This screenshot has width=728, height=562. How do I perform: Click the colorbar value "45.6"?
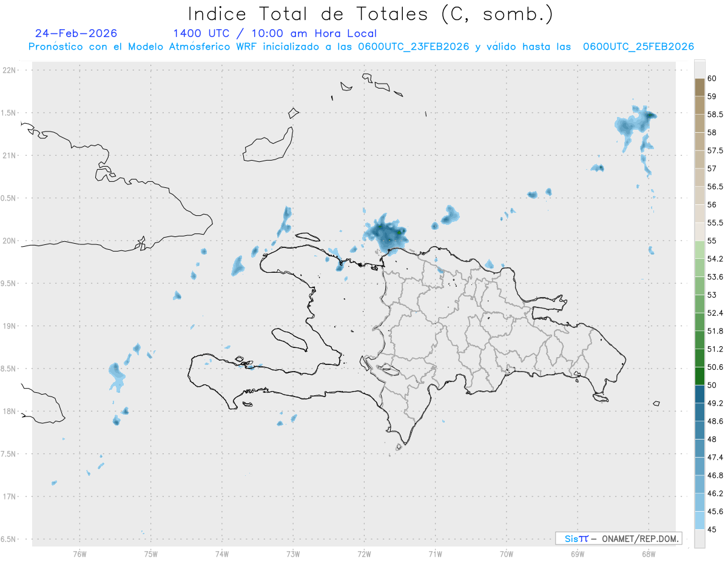(715, 512)
